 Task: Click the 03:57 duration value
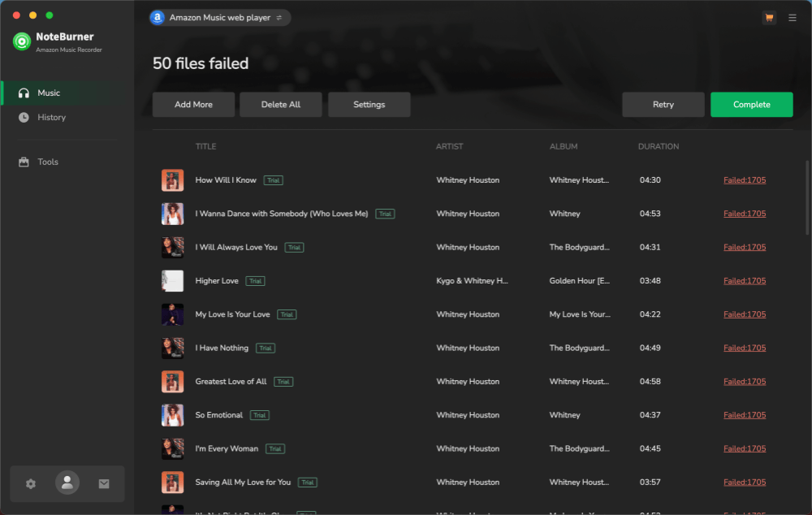tap(650, 482)
